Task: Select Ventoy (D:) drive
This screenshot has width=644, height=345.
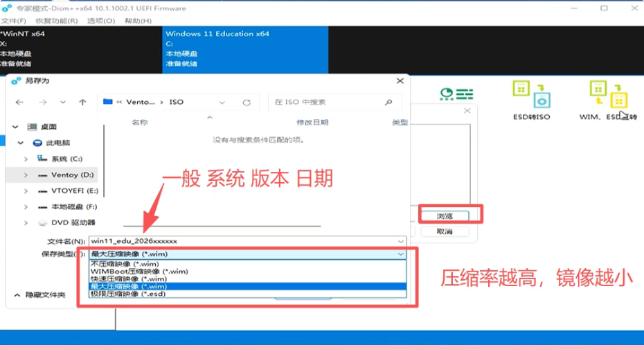Action: tap(73, 175)
